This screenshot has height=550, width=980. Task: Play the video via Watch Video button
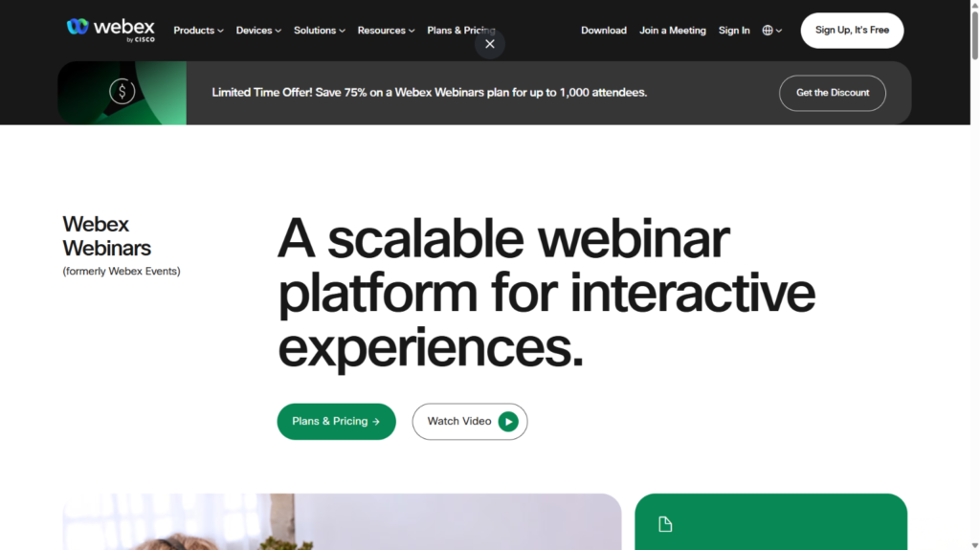click(x=469, y=421)
